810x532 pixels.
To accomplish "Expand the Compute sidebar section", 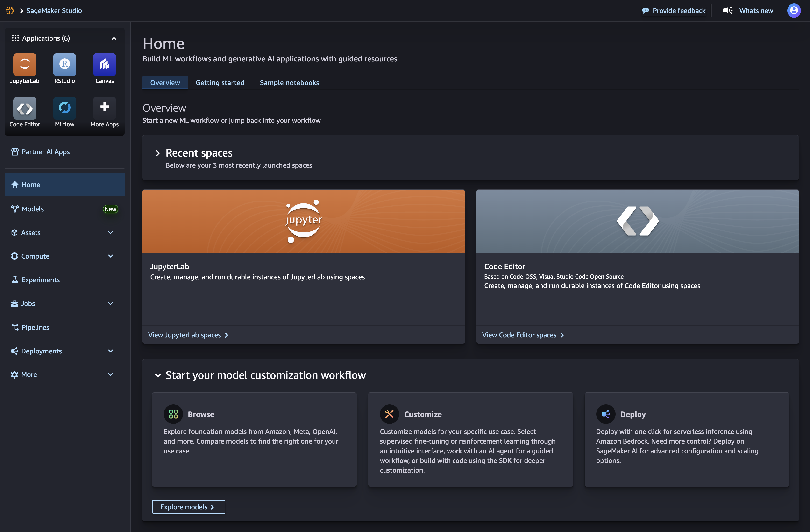I will (110, 256).
